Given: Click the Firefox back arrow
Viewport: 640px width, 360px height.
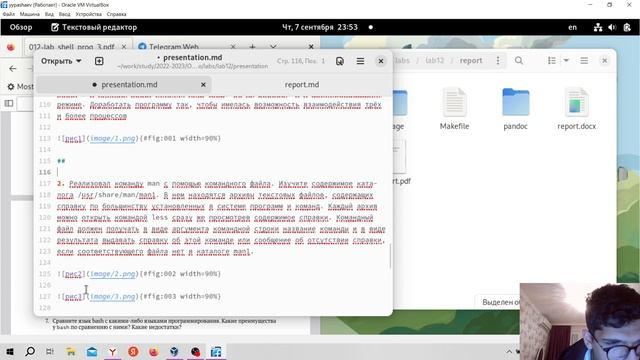Looking at the screenshot, I should [x=13, y=69].
